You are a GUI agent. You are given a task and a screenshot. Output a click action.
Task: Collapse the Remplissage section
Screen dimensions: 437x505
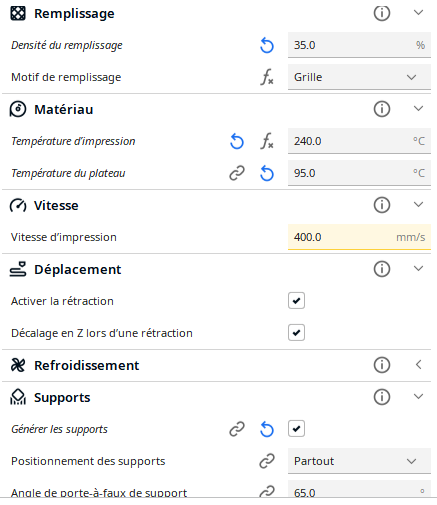click(x=418, y=13)
